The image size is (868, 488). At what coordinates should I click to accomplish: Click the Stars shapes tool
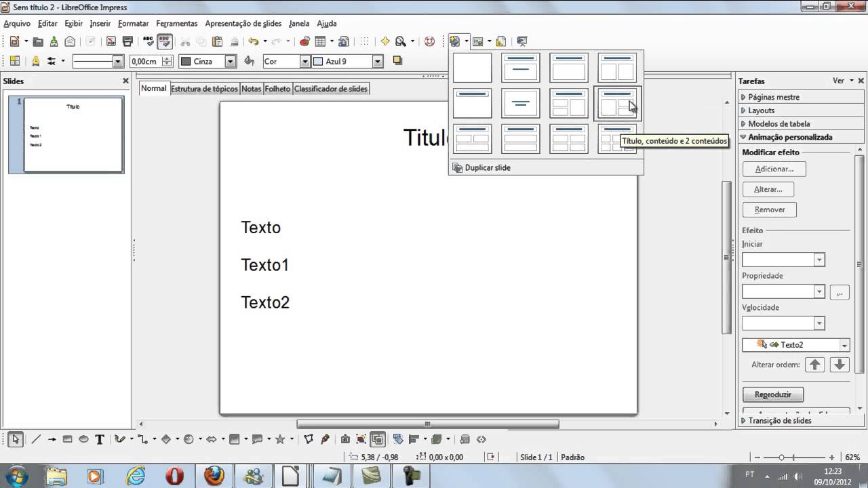[x=280, y=439]
